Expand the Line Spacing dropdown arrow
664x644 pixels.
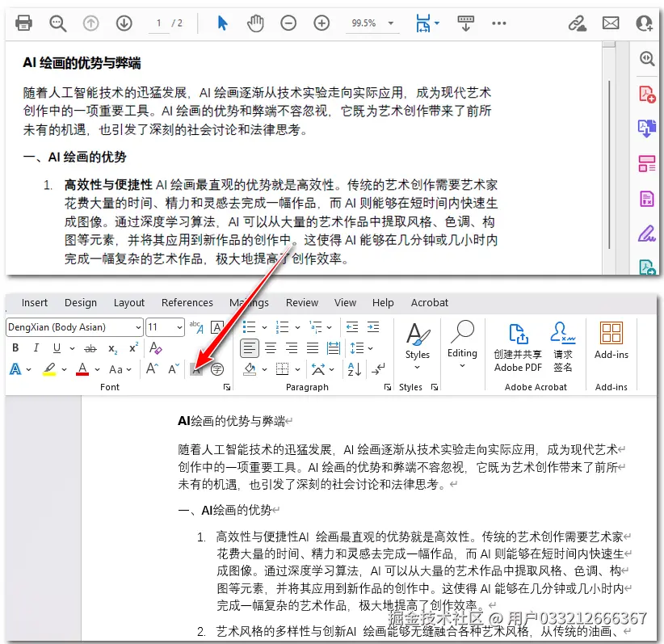371,348
